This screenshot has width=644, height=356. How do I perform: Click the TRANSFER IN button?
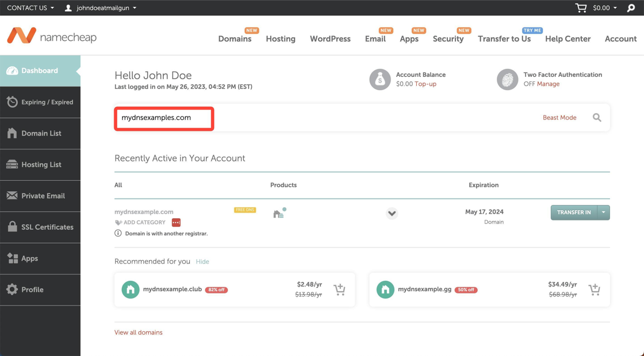point(574,212)
